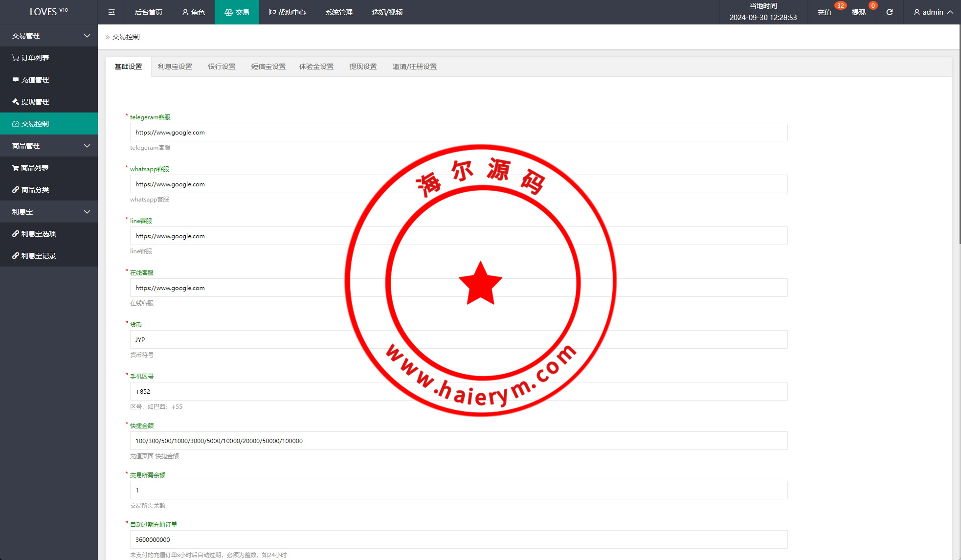The image size is (961, 560).
Task: Click the 提现 notification link in header
Action: click(858, 12)
